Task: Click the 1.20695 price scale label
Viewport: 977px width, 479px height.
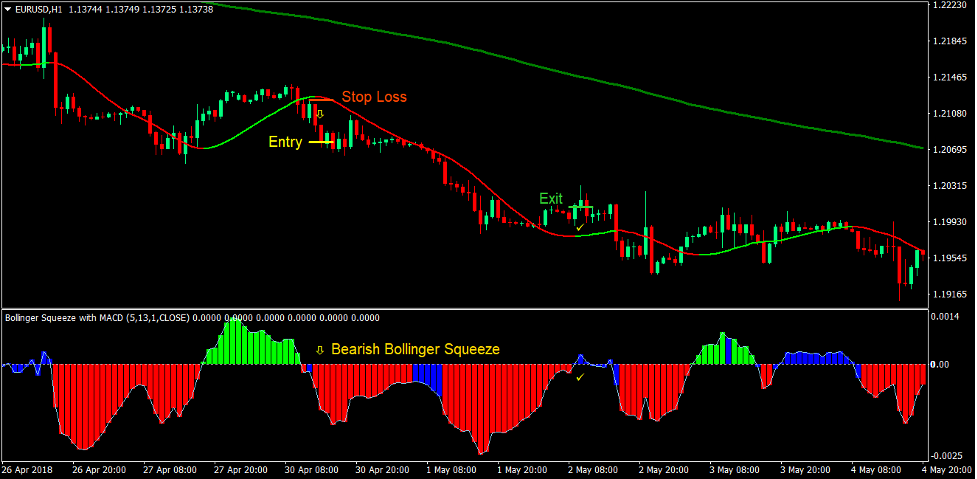Action: point(948,150)
